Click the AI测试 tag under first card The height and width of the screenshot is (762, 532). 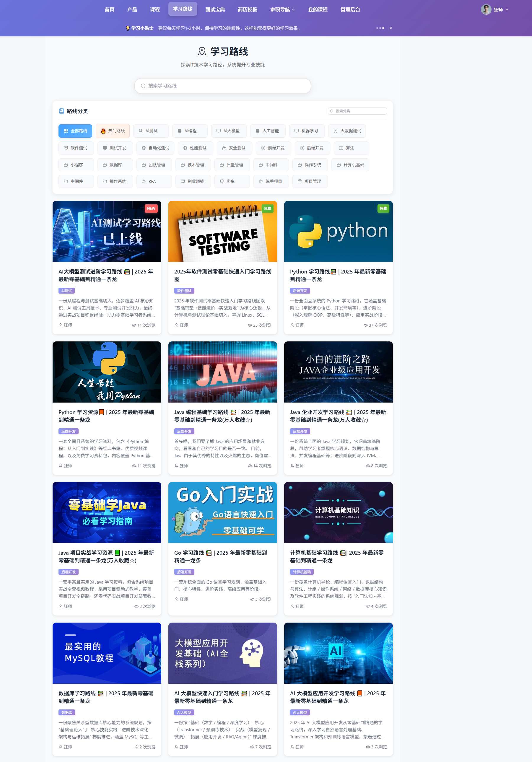click(67, 291)
